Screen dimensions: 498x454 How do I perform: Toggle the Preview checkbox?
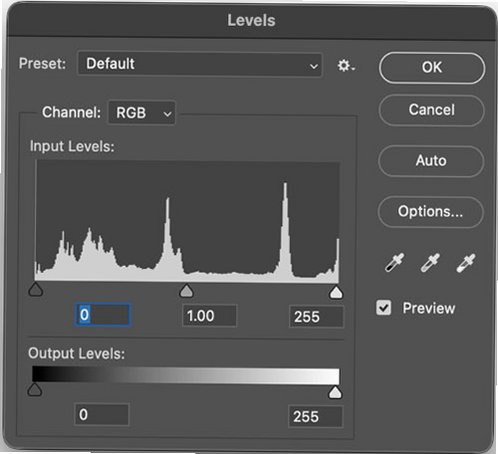pyautogui.click(x=383, y=307)
